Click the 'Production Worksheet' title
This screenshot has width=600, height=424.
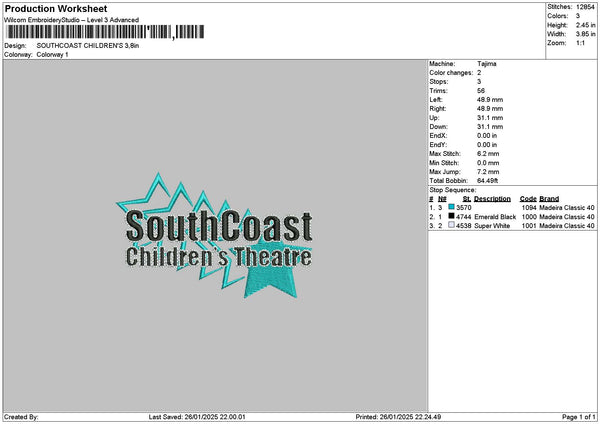tap(56, 8)
